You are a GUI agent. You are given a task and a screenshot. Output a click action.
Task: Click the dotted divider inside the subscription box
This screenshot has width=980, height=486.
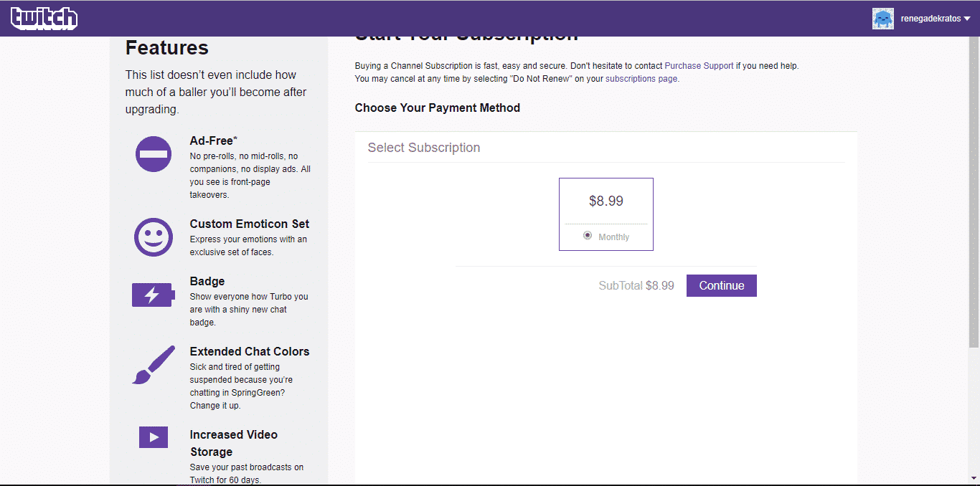pyautogui.click(x=606, y=222)
